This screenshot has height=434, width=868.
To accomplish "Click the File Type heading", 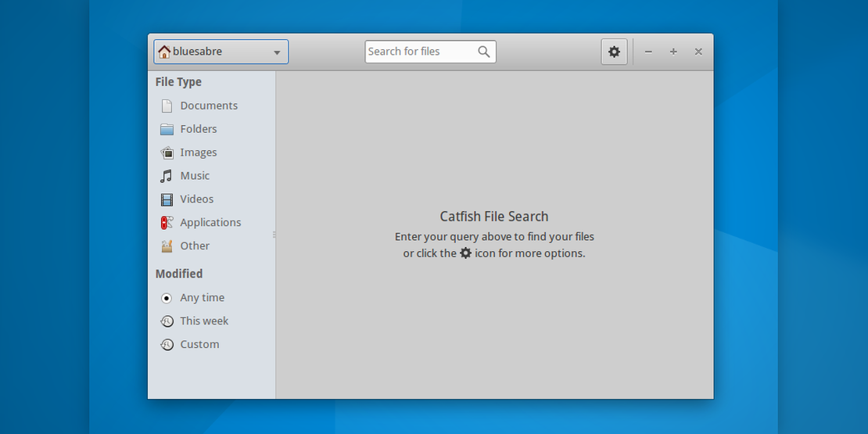I will pos(178,82).
